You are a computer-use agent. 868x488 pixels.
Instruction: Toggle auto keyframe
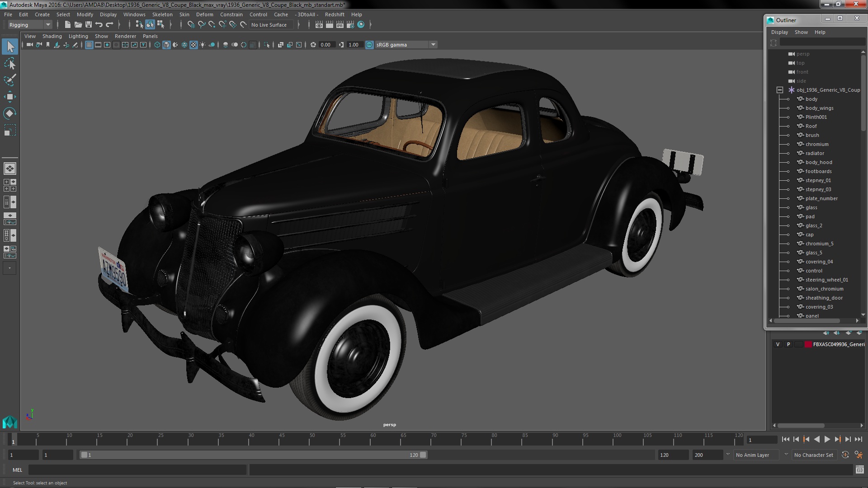coord(845,455)
